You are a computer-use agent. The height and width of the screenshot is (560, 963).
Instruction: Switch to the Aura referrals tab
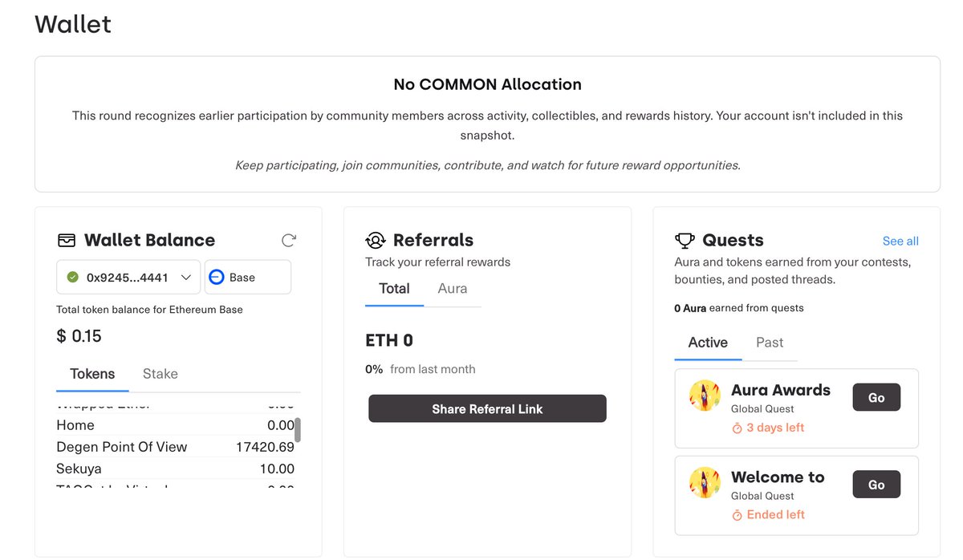pos(453,289)
